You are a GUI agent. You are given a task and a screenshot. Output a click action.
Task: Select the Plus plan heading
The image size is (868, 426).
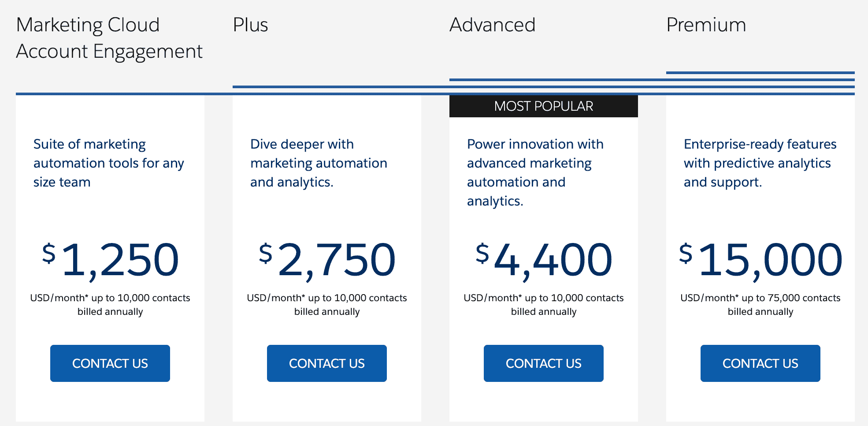tap(250, 25)
